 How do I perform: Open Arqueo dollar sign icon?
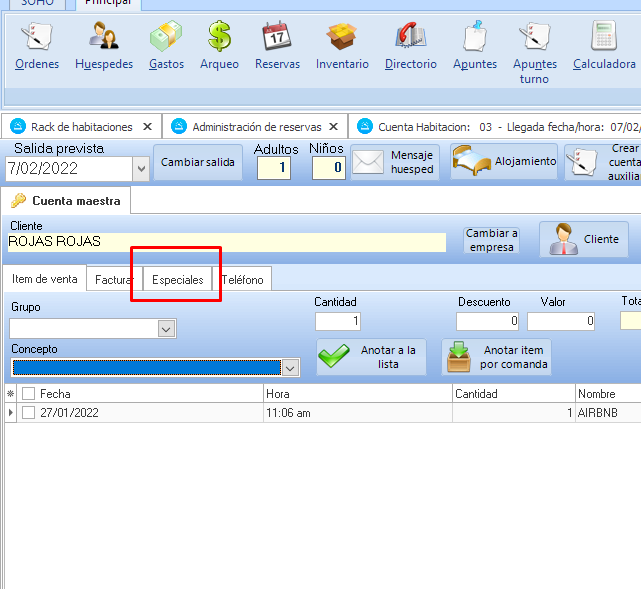(219, 46)
